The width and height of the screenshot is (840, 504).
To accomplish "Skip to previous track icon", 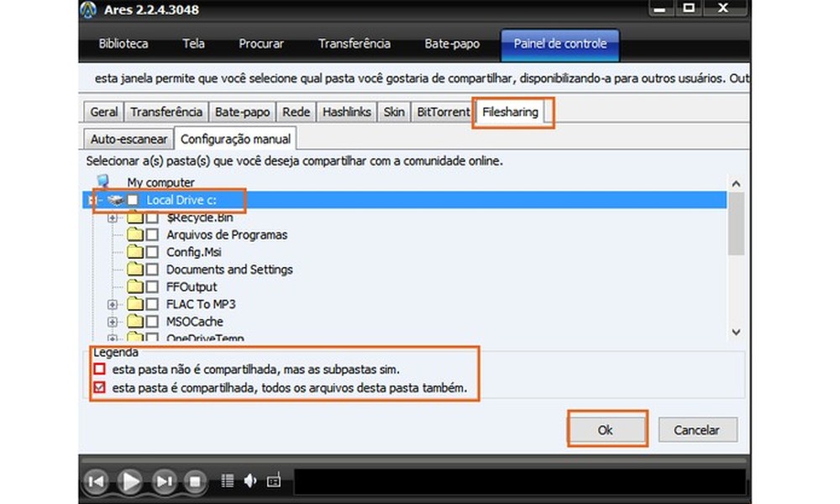I will (x=97, y=480).
